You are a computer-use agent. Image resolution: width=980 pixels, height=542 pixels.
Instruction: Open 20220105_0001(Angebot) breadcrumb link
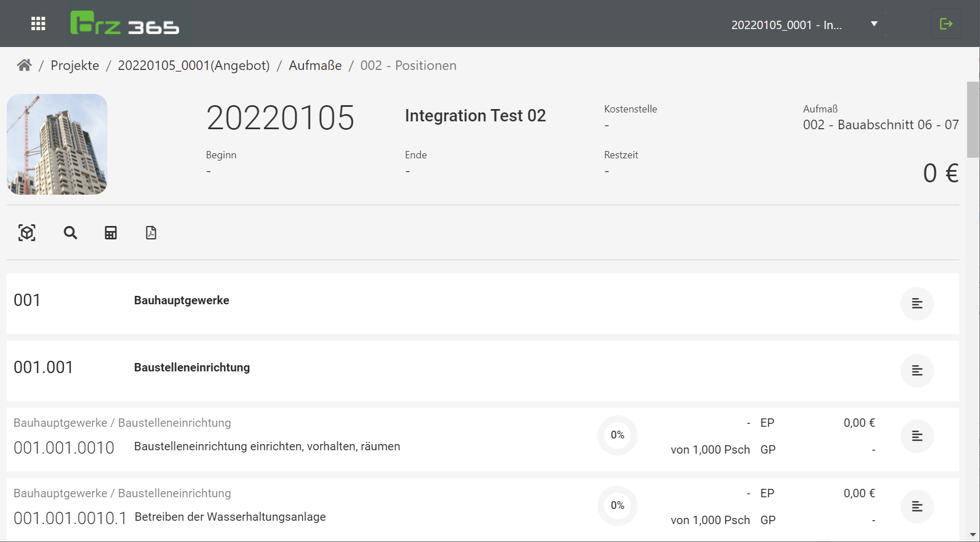click(x=194, y=65)
